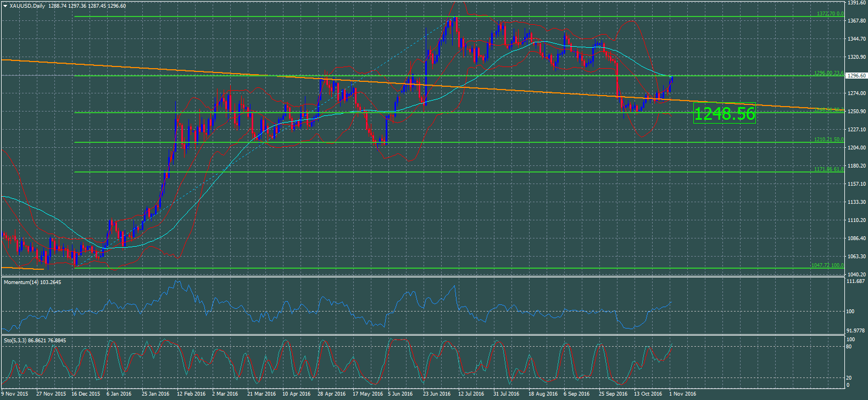Click the 1296.00 23.6 Fibonacci level label
This screenshot has height=400, width=868.
pos(828,73)
